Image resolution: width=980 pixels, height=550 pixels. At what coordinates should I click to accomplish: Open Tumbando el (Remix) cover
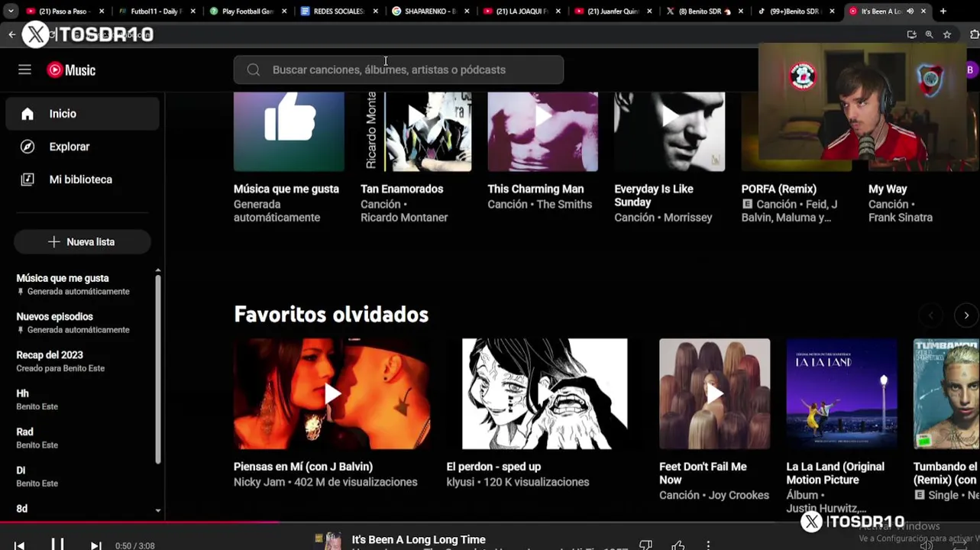pos(946,394)
